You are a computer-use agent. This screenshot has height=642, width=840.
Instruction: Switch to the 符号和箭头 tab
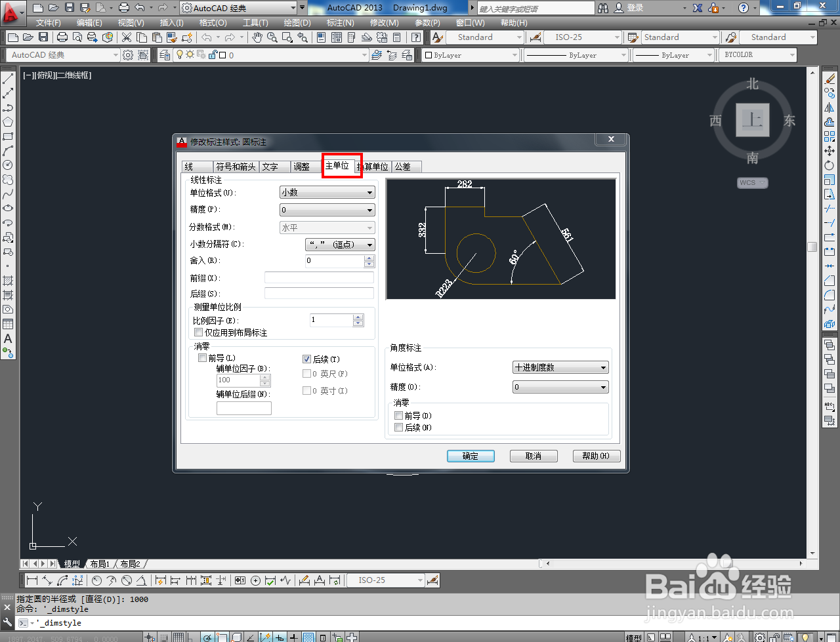236,167
